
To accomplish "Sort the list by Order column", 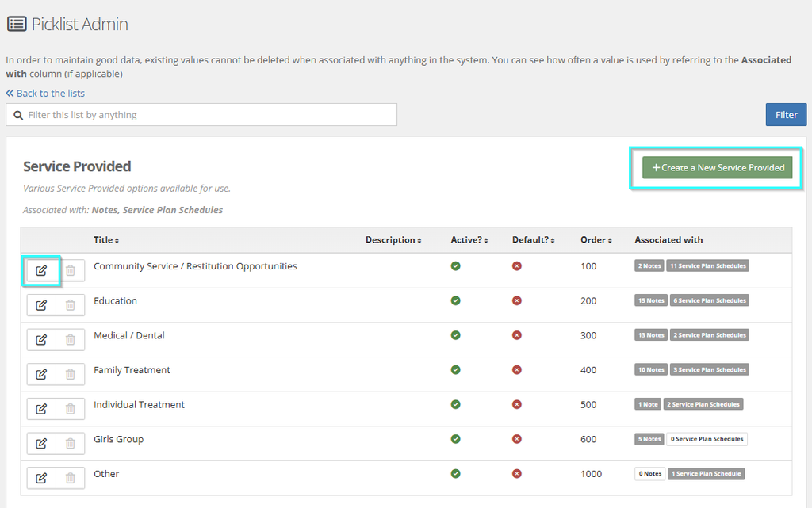I will 596,240.
